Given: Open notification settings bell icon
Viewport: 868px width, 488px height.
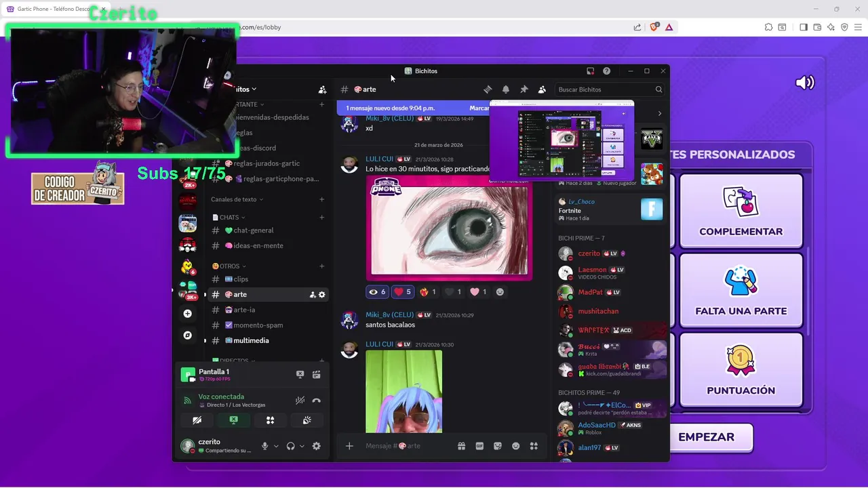Looking at the screenshot, I should coord(506,89).
